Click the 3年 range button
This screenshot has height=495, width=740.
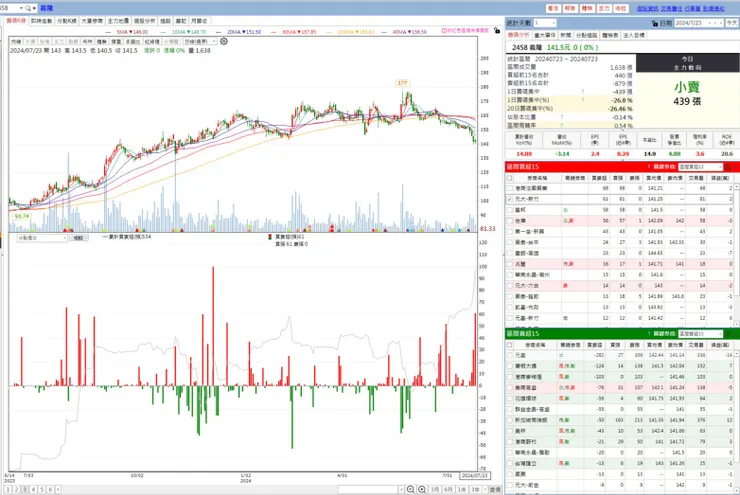(x=475, y=489)
